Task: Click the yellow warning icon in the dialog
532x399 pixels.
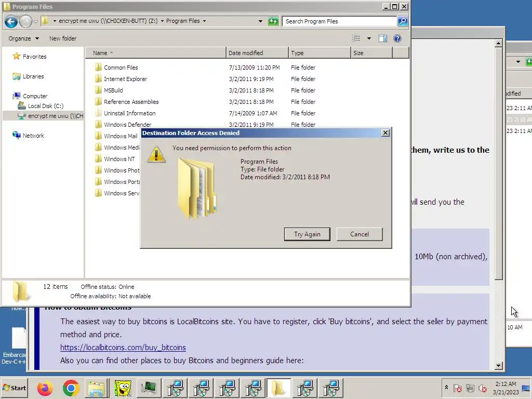Action: 156,154
